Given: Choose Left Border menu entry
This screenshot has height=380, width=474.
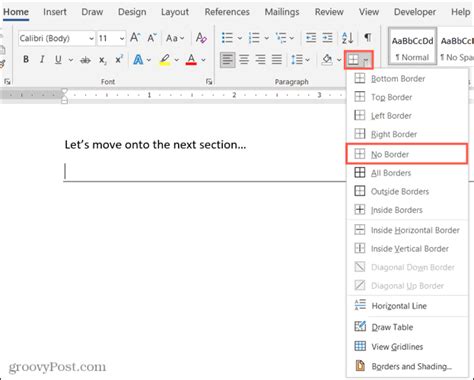Looking at the screenshot, I should (407, 116).
